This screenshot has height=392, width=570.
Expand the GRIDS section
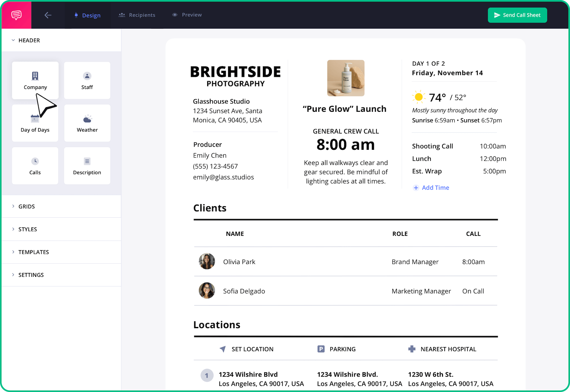coord(26,207)
